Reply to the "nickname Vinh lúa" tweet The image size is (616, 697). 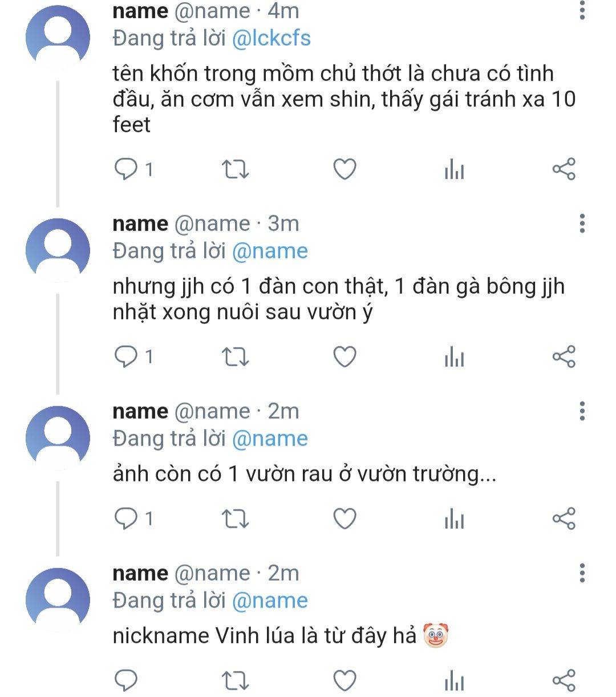[x=127, y=680]
